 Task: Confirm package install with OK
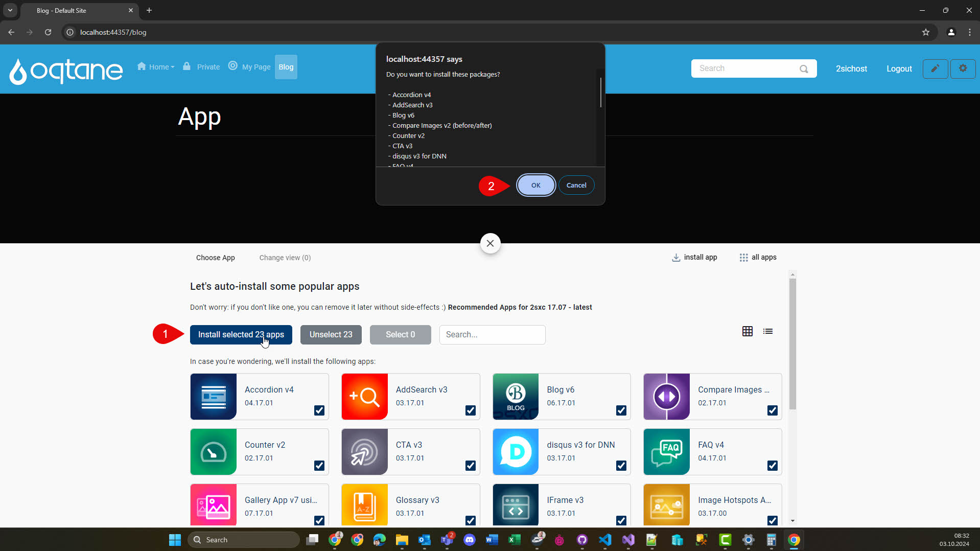(535, 186)
